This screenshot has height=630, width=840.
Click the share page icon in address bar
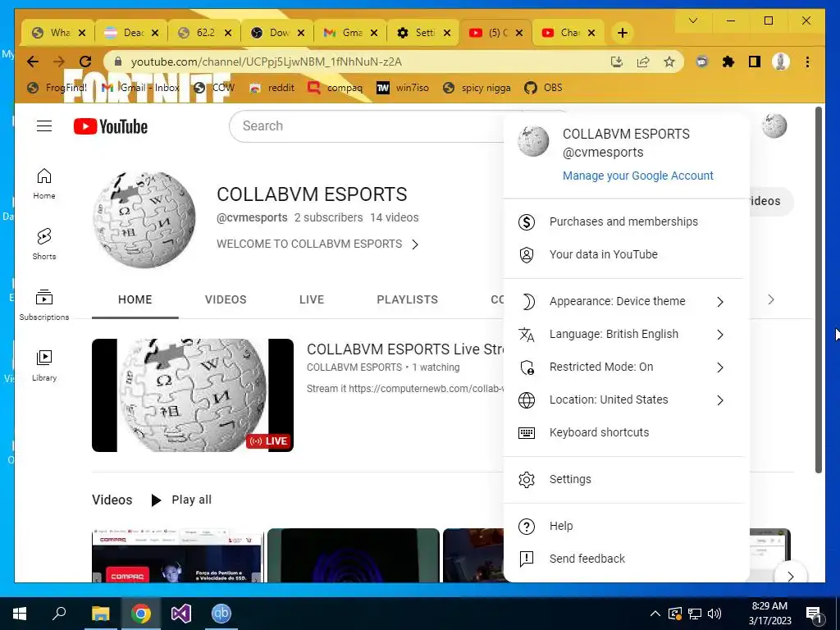[643, 62]
